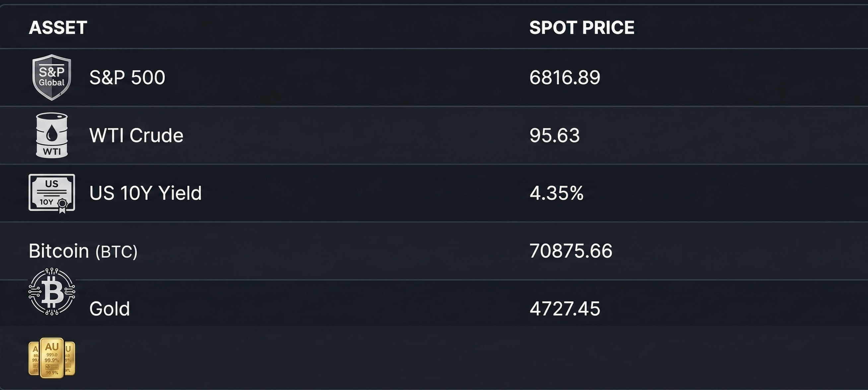This screenshot has width=868, height=390.
Task: Click the Bitcoin coin logo icon
Action: (x=51, y=291)
